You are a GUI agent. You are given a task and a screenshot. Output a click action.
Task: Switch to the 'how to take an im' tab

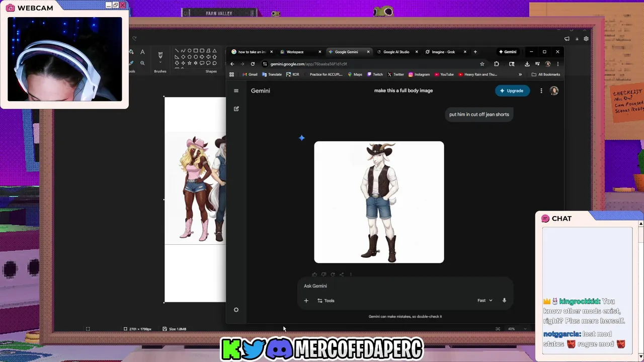(x=252, y=52)
